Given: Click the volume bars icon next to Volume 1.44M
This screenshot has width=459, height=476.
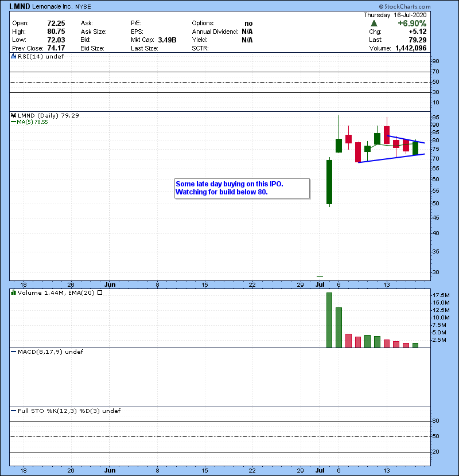Looking at the screenshot, I should coord(13,292).
